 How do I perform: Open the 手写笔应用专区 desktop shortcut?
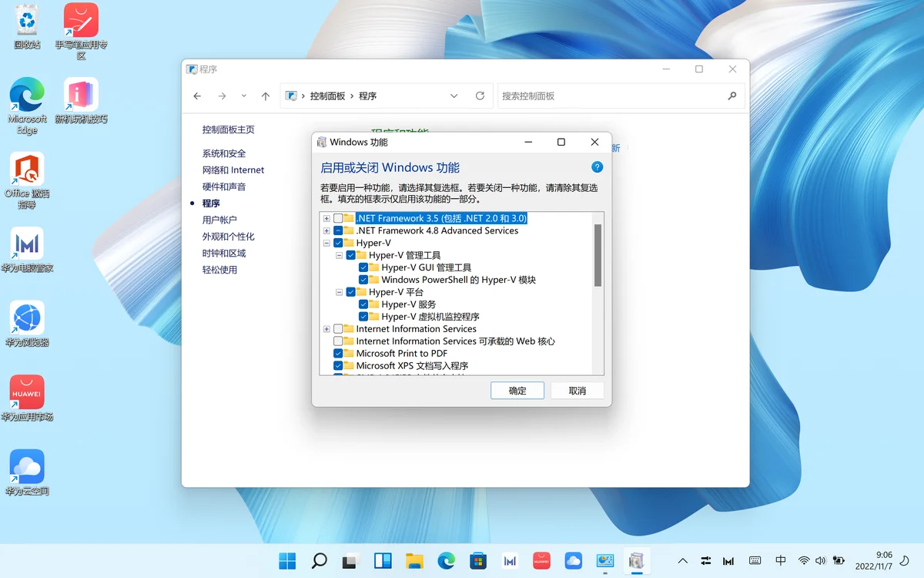[x=81, y=32]
